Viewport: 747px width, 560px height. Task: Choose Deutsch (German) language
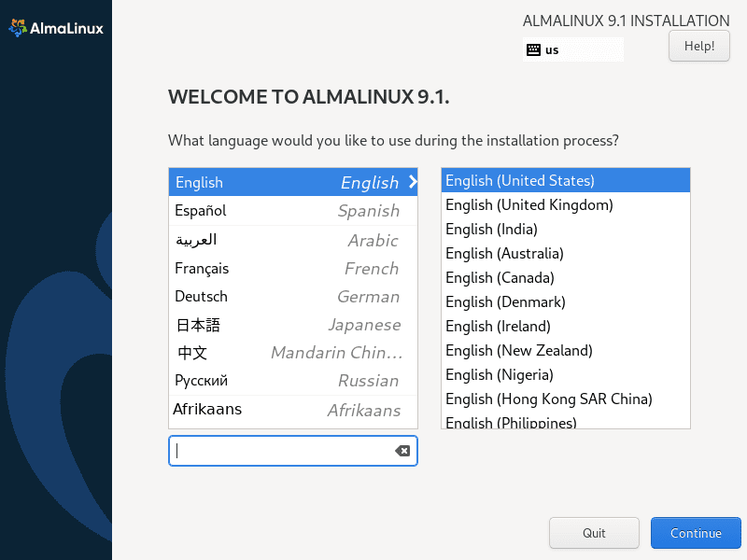(x=293, y=297)
